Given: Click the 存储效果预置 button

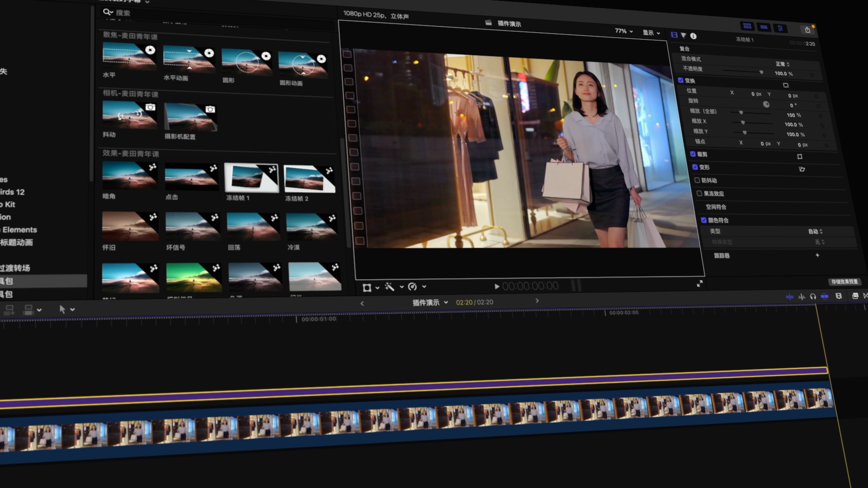Looking at the screenshot, I should pos(844,282).
